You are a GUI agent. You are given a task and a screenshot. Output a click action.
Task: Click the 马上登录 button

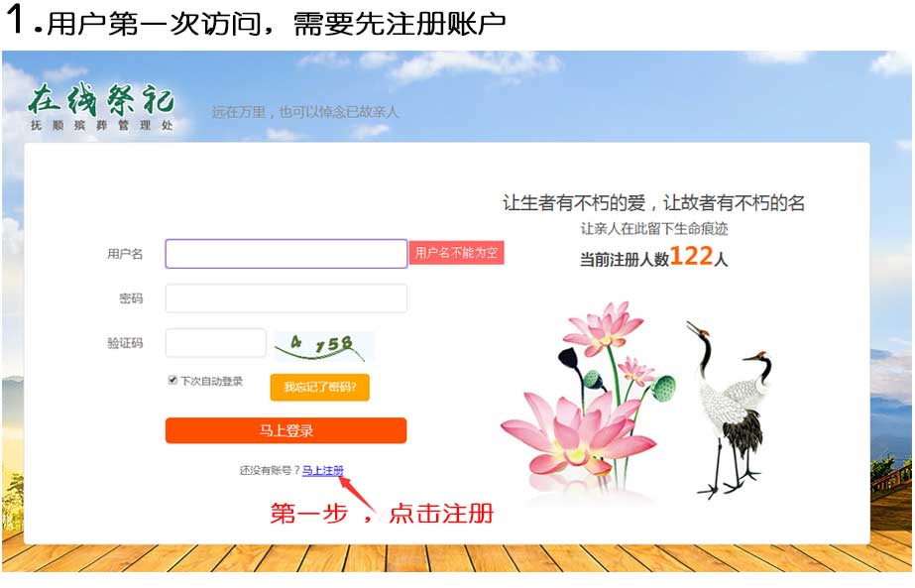[286, 431]
